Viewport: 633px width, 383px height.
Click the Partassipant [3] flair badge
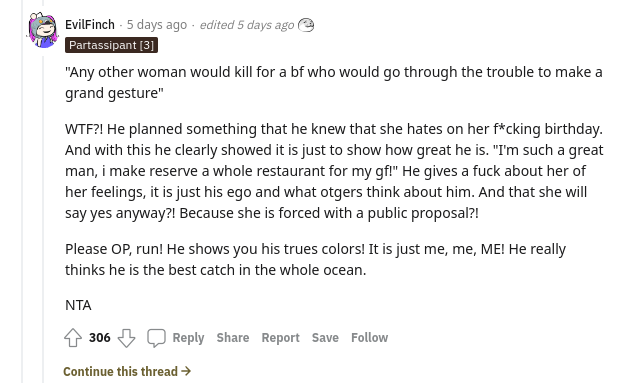[111, 45]
